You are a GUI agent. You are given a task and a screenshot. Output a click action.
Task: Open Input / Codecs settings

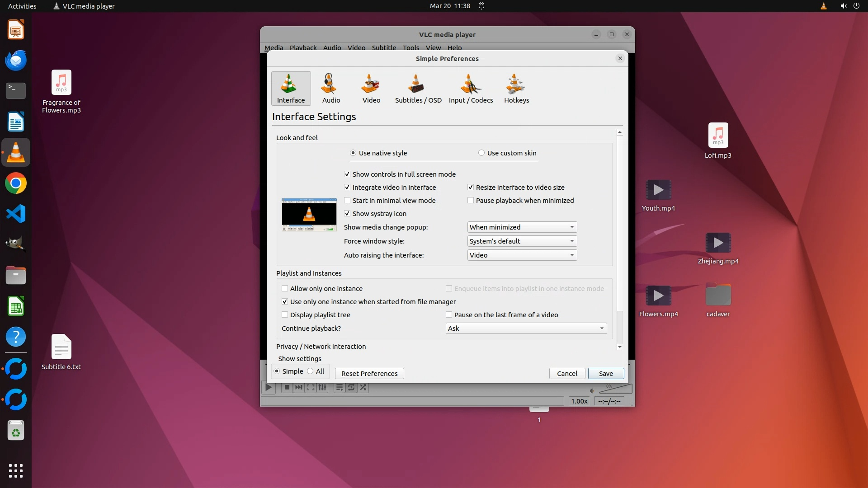point(471,89)
